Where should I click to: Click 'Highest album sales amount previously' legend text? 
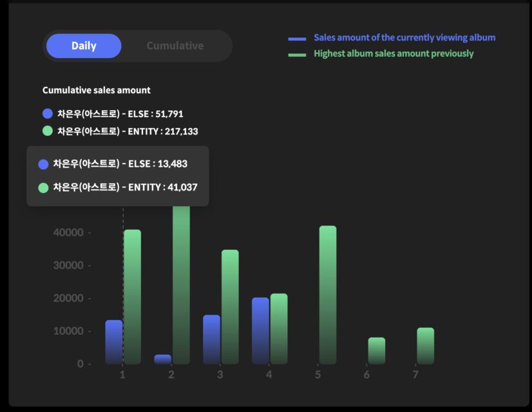click(x=394, y=53)
